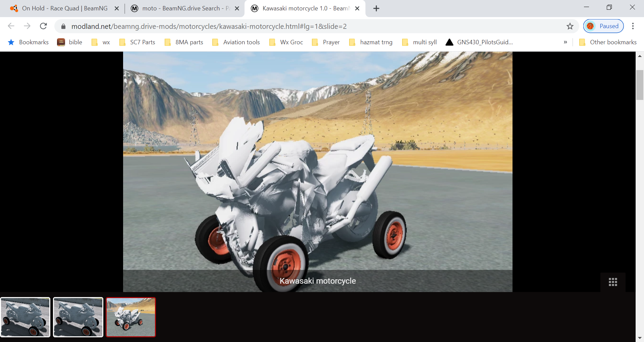Open the Prayer bookmarks folder
644x342 pixels.
coord(326,42)
